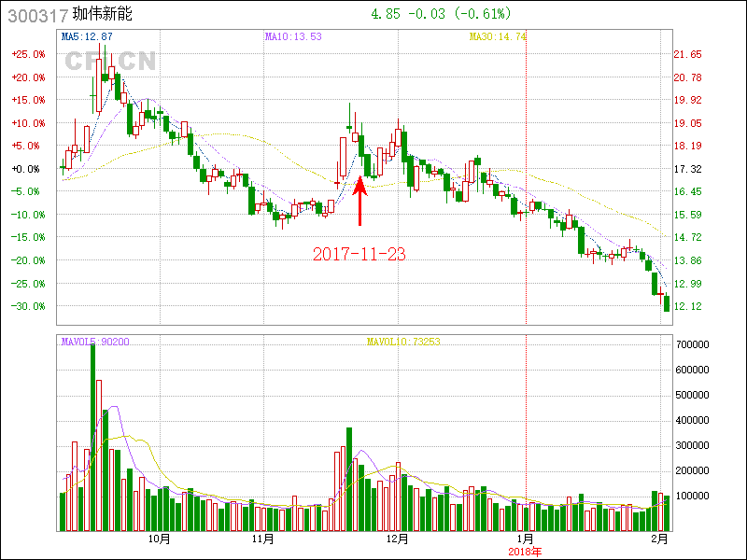Click the +25.0% label on left axis

click(x=28, y=54)
